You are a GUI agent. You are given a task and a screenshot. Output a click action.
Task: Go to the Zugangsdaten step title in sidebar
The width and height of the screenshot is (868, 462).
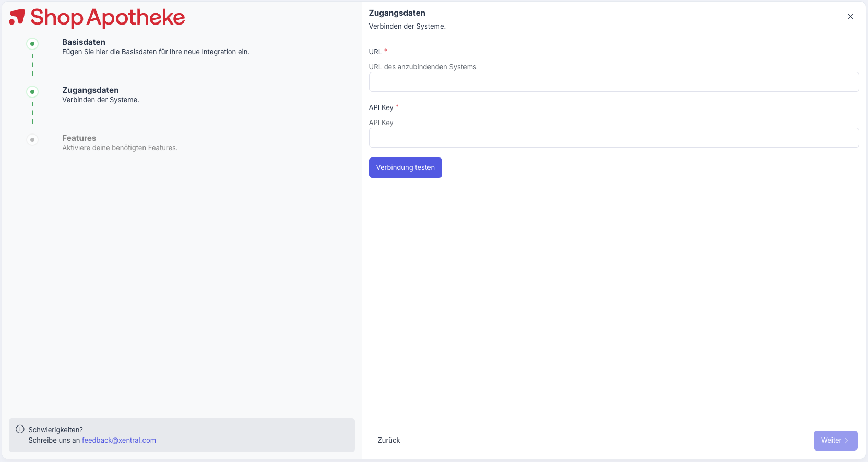point(90,90)
